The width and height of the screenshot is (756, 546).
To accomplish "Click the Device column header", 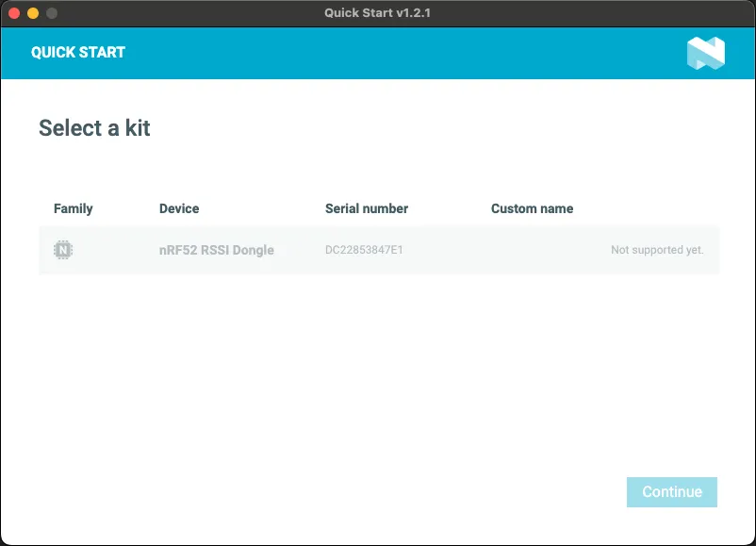I will tap(179, 208).
